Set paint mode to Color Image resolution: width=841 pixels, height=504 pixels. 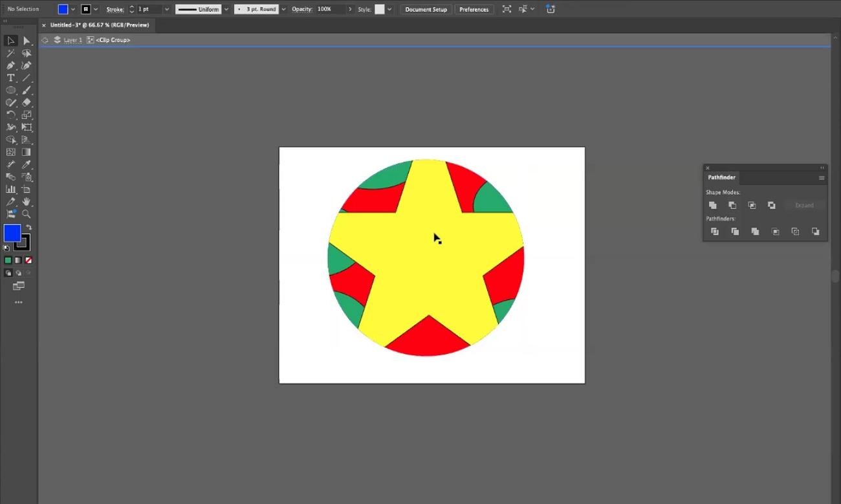(x=8, y=260)
